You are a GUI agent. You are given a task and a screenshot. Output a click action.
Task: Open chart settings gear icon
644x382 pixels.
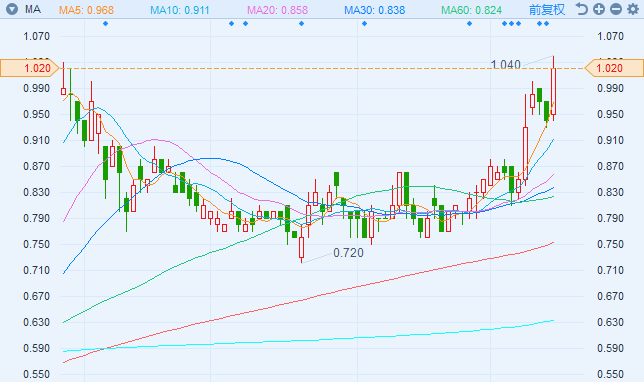tap(633, 9)
